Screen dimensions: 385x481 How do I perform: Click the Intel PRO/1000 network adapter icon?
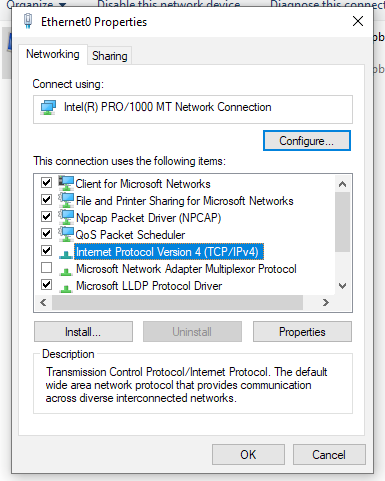click(48, 108)
